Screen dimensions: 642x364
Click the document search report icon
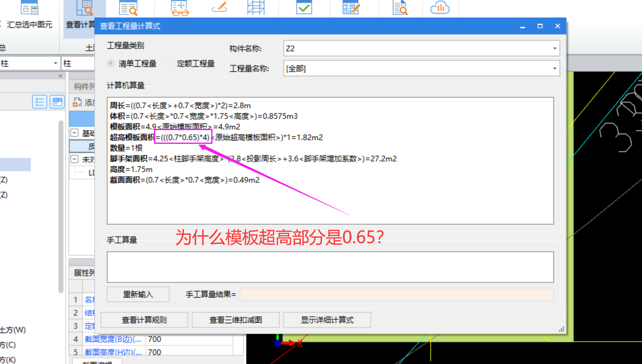400,8
